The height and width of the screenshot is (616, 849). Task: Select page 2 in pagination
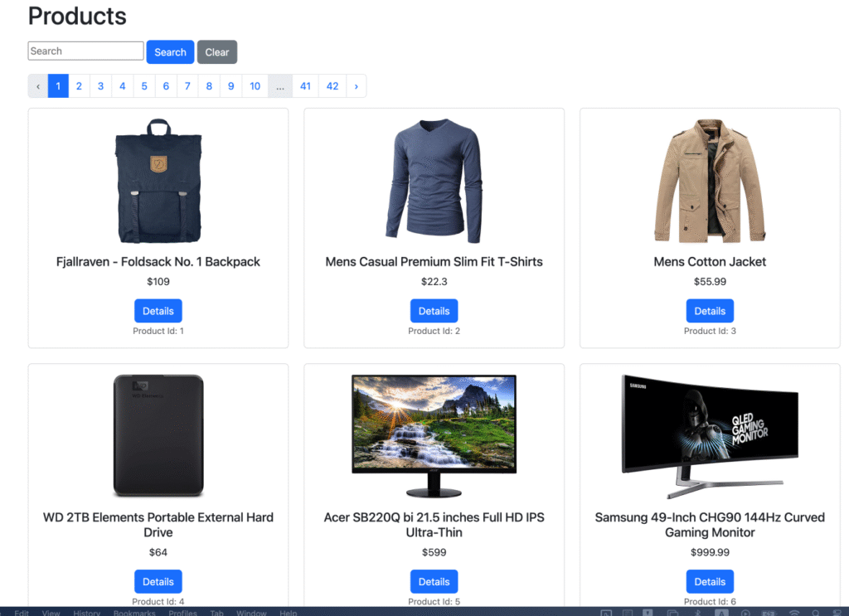79,86
